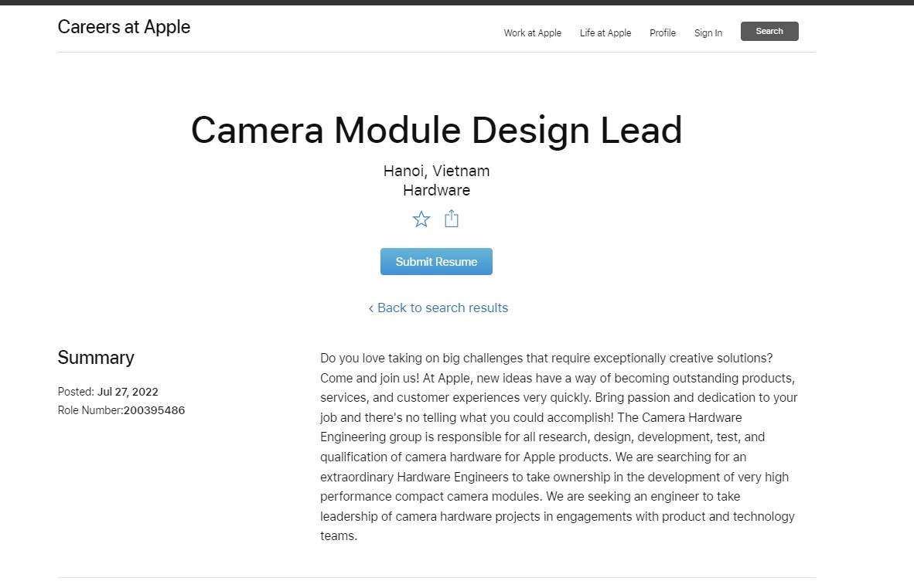Click the share icon below Hardware
This screenshot has height=588, width=914.
point(452,219)
